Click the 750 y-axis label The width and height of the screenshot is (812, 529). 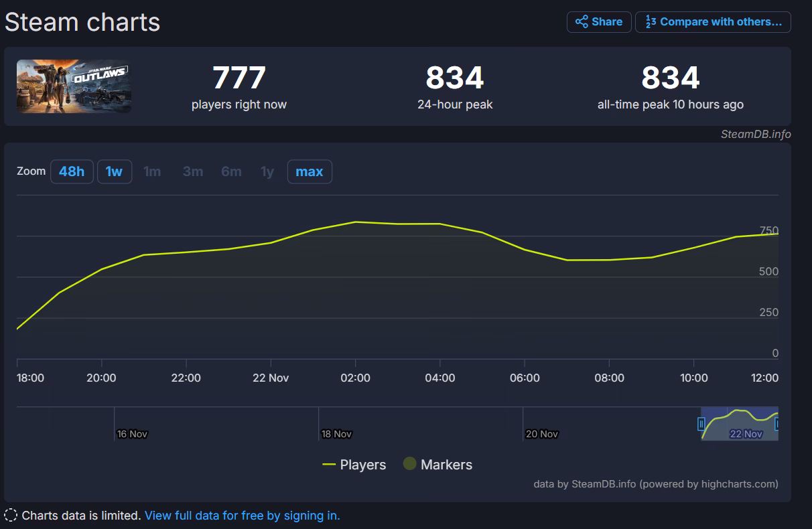pyautogui.click(x=769, y=230)
